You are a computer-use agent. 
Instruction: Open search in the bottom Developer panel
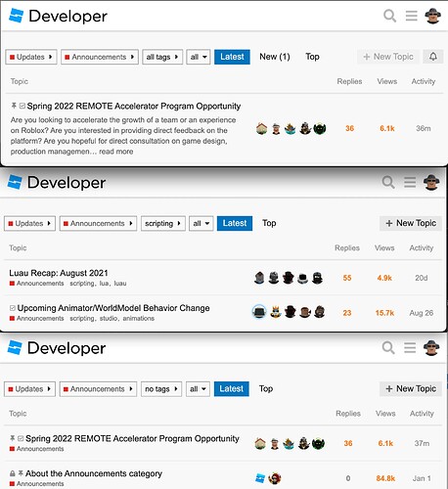[x=388, y=348]
